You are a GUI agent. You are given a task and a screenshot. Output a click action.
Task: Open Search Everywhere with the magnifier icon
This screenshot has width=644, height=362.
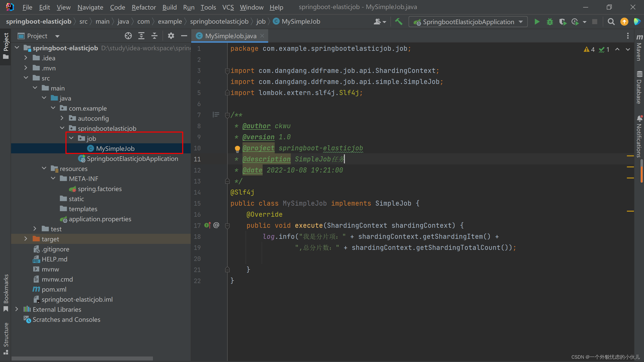[x=611, y=22]
